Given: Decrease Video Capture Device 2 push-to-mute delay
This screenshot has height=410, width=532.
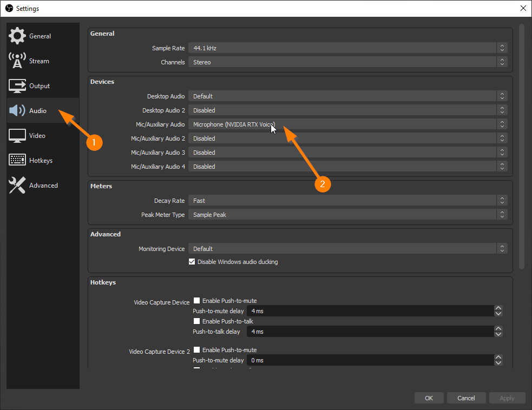Looking at the screenshot, I should click(x=498, y=363).
